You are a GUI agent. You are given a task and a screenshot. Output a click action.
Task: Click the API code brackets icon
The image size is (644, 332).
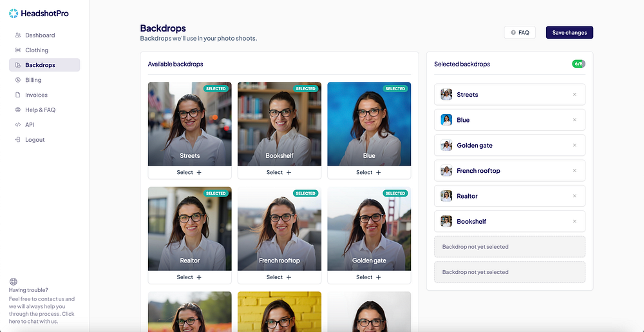click(x=17, y=124)
